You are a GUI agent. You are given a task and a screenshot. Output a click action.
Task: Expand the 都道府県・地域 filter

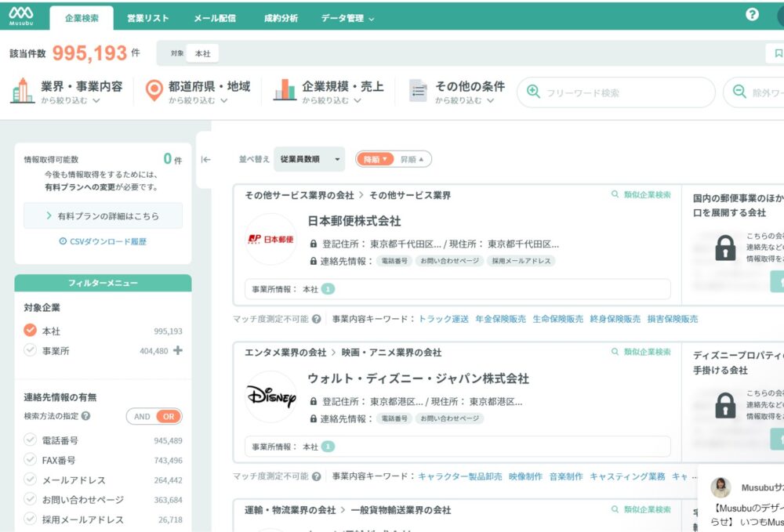[x=209, y=92]
